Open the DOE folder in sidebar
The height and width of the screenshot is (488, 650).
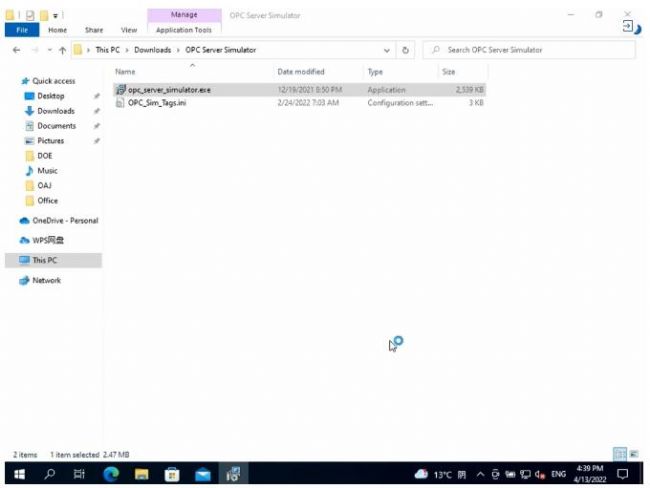click(x=45, y=155)
